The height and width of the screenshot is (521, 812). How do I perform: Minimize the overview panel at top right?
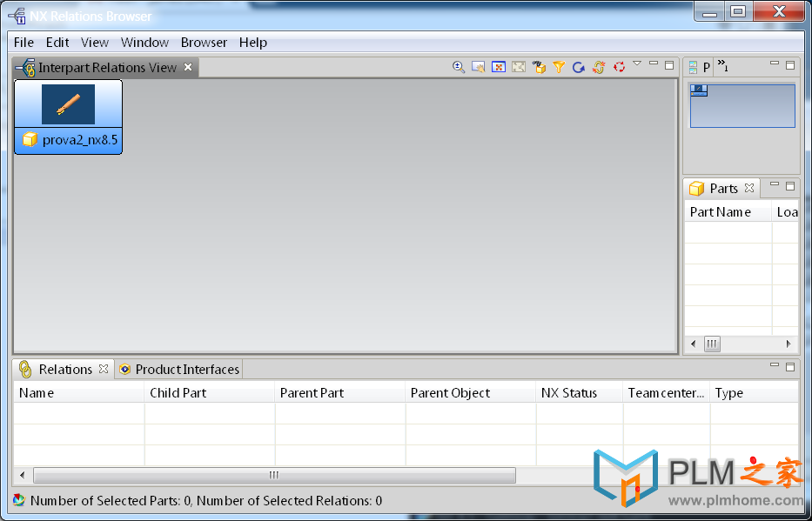click(x=775, y=63)
